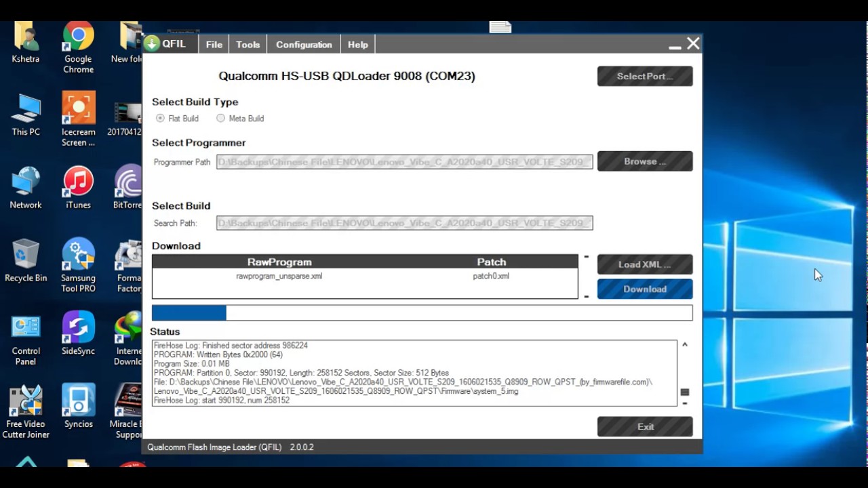The image size is (868, 488).
Task: Click the Select Port button
Action: (x=645, y=76)
